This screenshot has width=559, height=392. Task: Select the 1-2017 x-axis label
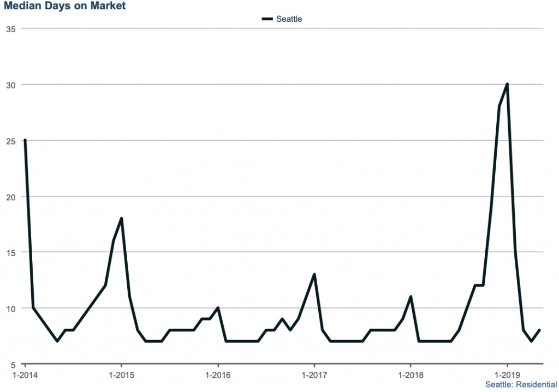(314, 375)
